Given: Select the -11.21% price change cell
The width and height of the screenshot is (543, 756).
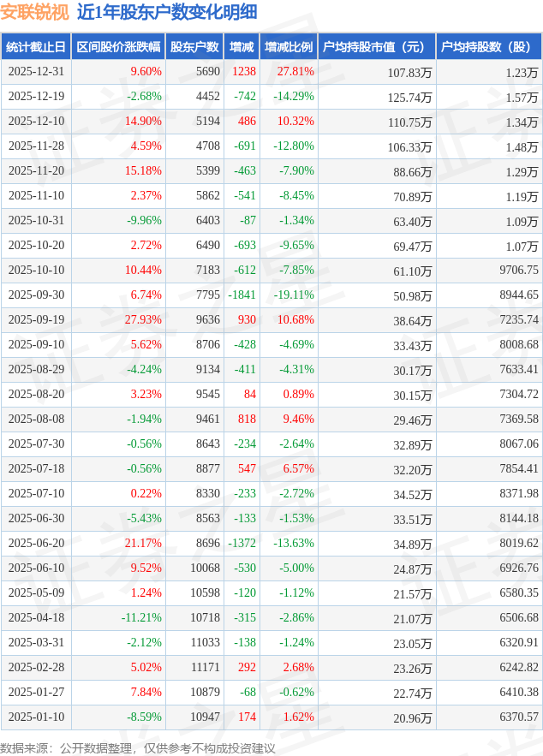Looking at the screenshot, I should 141,618.
